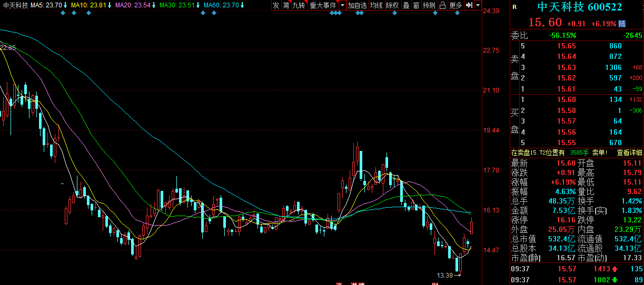Open 查看详细 details link
Screen dimensions: 644x285
click(629, 152)
